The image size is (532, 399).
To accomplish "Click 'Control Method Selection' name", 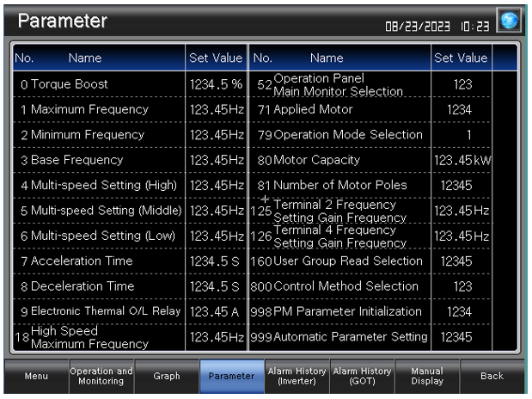I will (x=345, y=286).
